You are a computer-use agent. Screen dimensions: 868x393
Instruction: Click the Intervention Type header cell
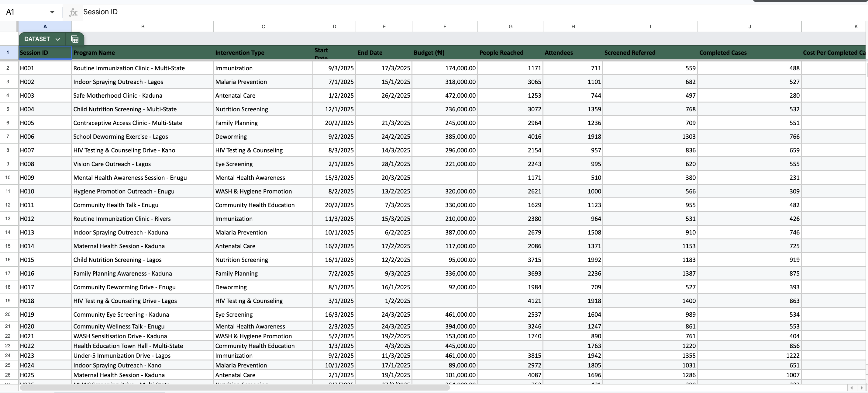(x=263, y=53)
